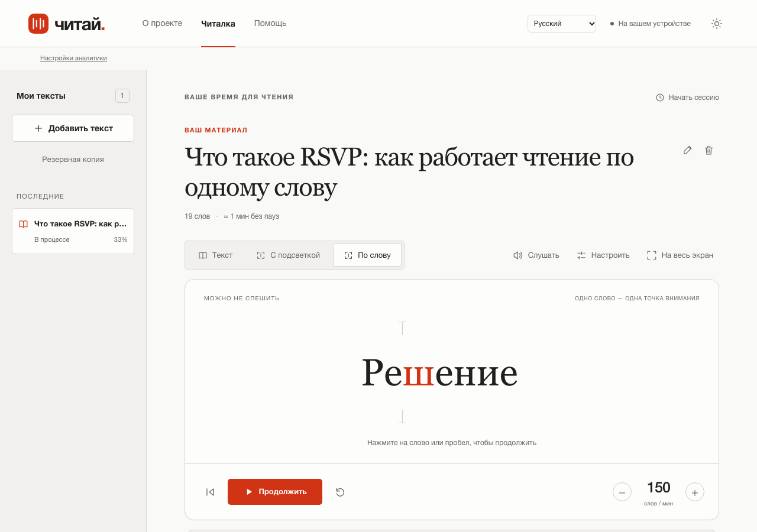
Task: Toggle the light/dark theme sun icon
Action: click(716, 24)
